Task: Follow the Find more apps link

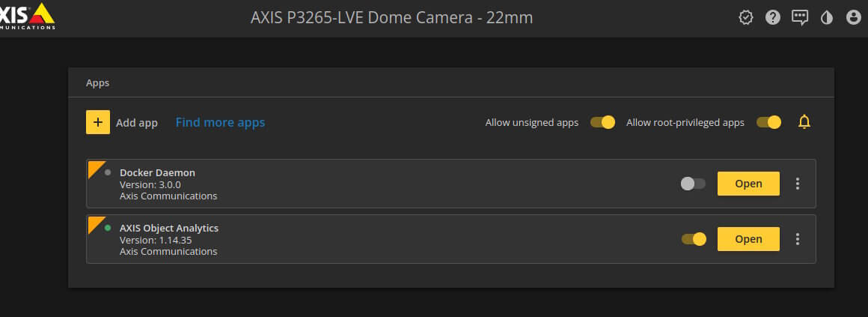Action: 220,122
